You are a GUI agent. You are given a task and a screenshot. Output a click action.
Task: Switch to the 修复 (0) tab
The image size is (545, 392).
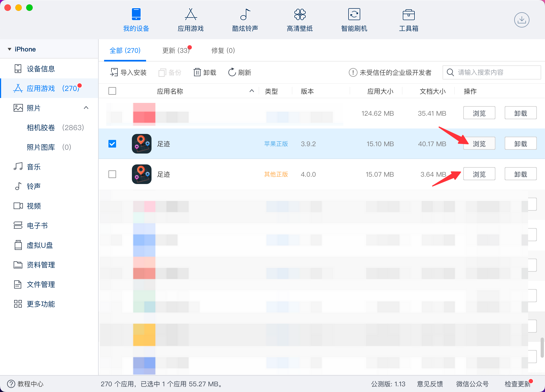pyautogui.click(x=223, y=51)
